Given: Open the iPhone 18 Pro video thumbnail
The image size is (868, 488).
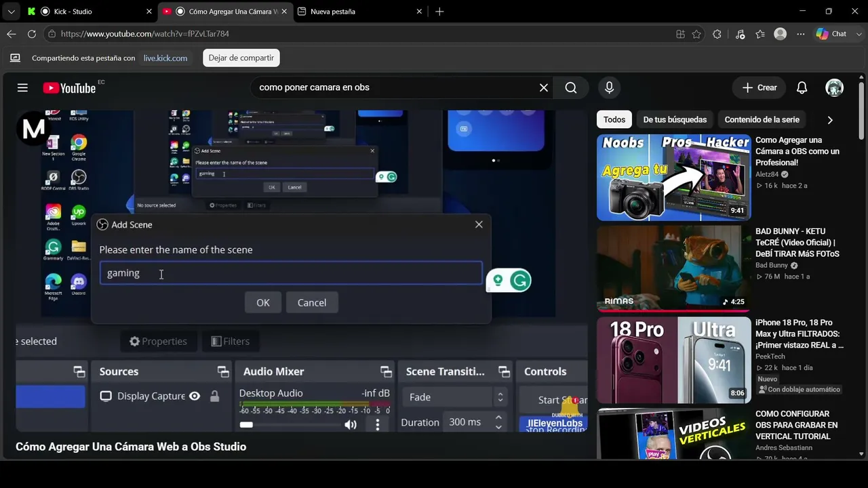Looking at the screenshot, I should click(x=674, y=360).
